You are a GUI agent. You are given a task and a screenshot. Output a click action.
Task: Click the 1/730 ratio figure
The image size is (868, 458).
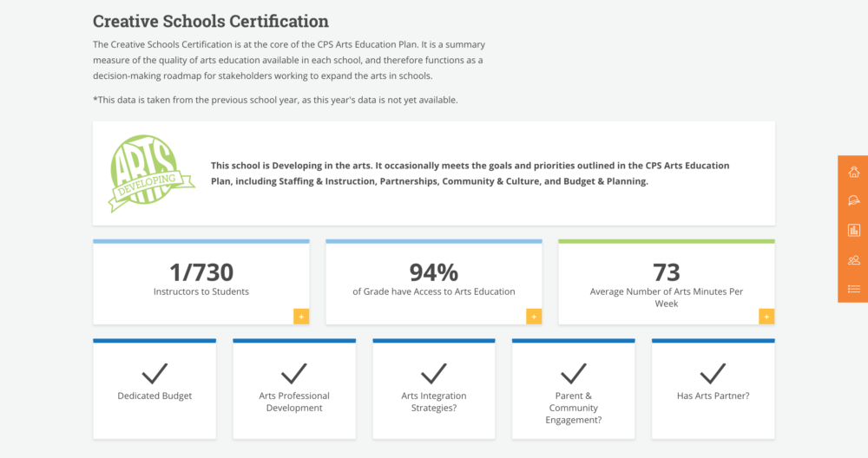click(201, 272)
